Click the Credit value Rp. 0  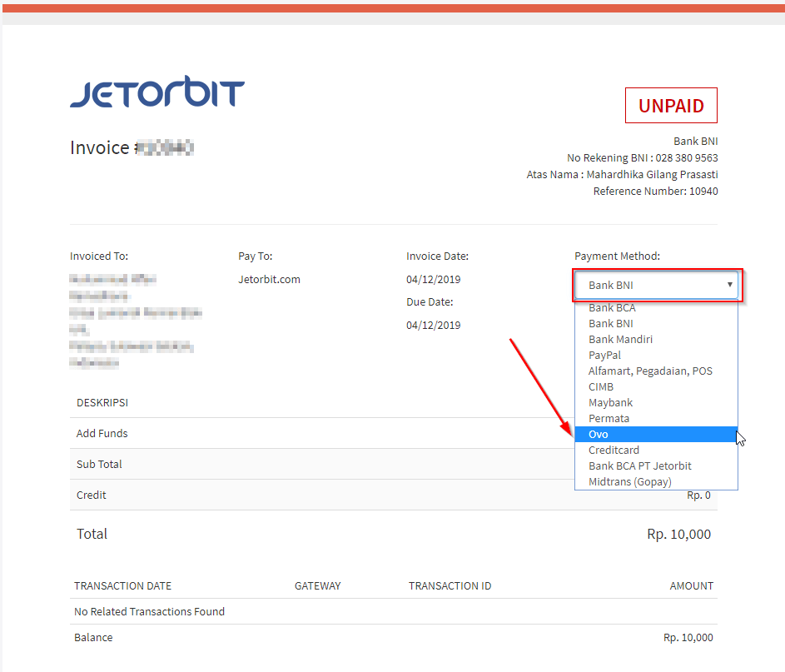click(x=698, y=495)
